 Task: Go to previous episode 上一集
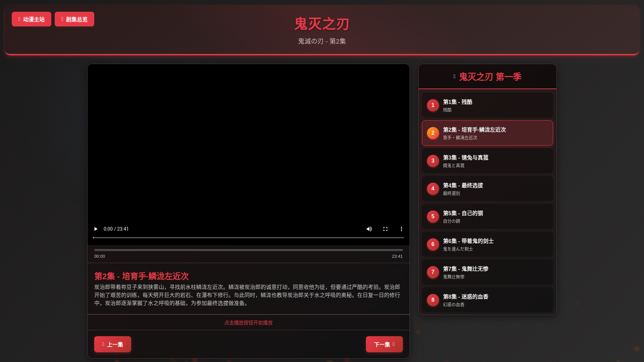pos(113,344)
